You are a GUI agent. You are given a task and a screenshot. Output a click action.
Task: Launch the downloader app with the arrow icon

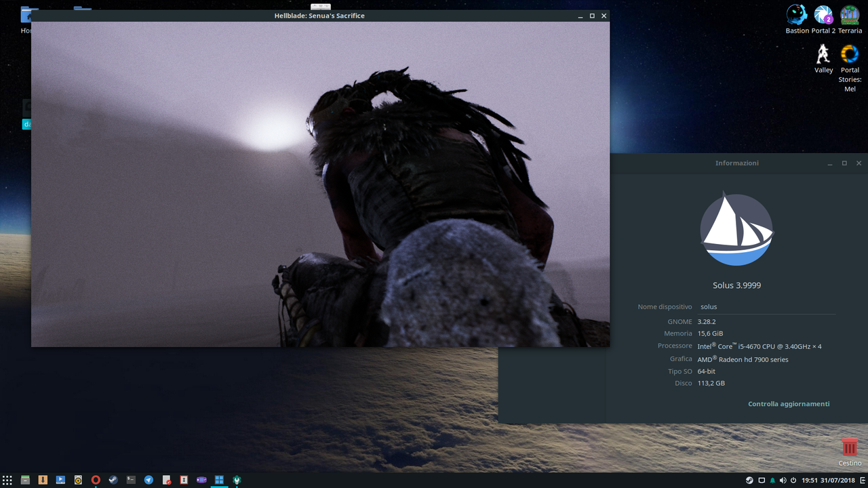[43, 480]
